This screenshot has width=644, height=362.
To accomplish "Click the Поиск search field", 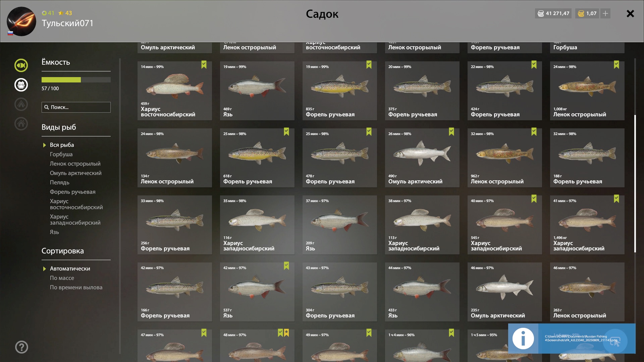I will (76, 107).
